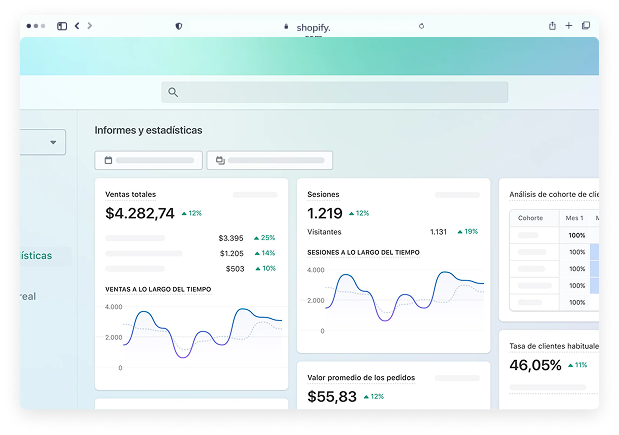This screenshot has width=619, height=435.
Task: Open the Ventas totales report title
Action: (x=131, y=194)
